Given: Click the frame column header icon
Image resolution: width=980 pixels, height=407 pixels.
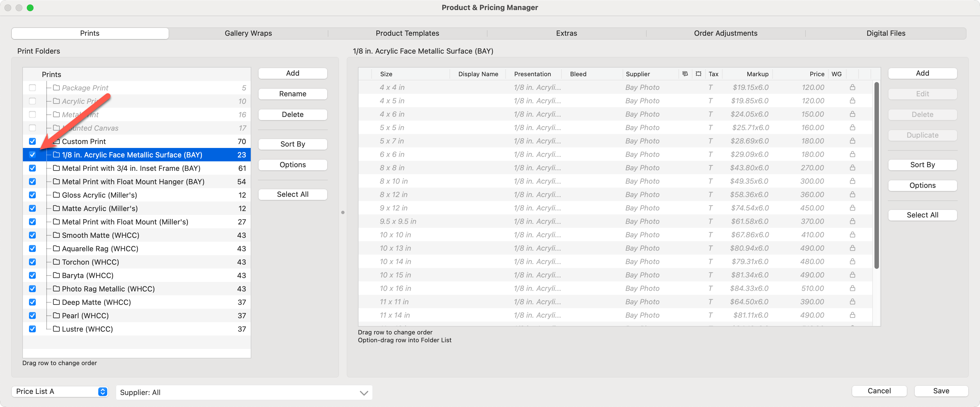Looking at the screenshot, I should click(x=699, y=74).
